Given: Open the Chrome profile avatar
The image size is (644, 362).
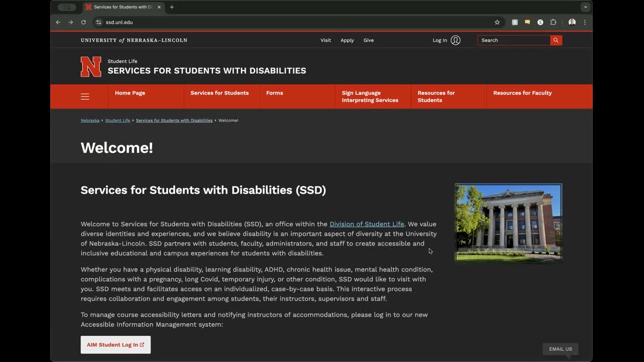Looking at the screenshot, I should (572, 22).
